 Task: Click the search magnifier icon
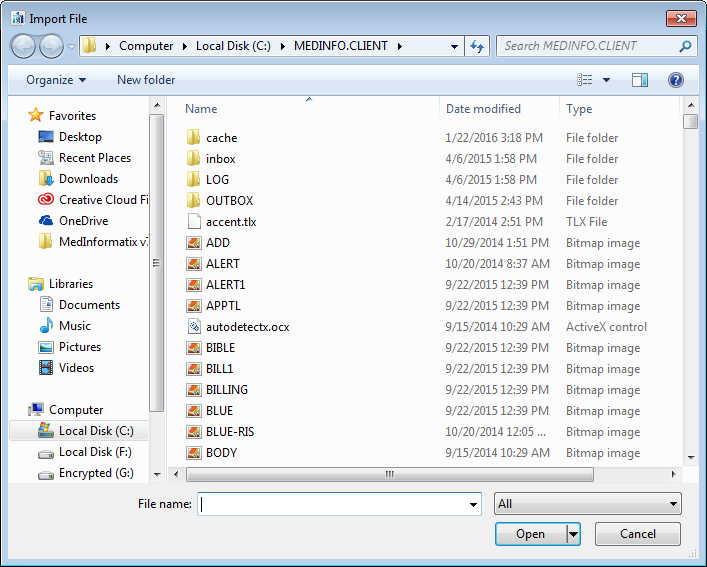685,46
